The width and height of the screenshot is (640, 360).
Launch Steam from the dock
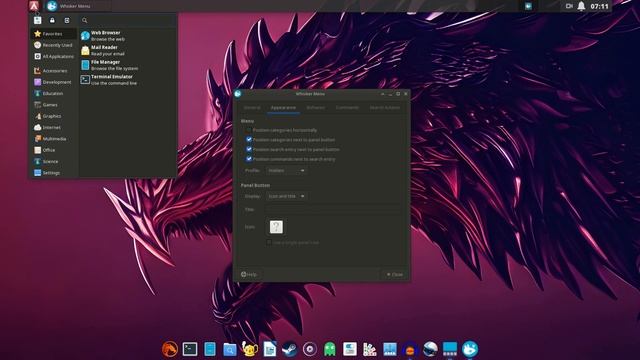[x=290, y=349]
